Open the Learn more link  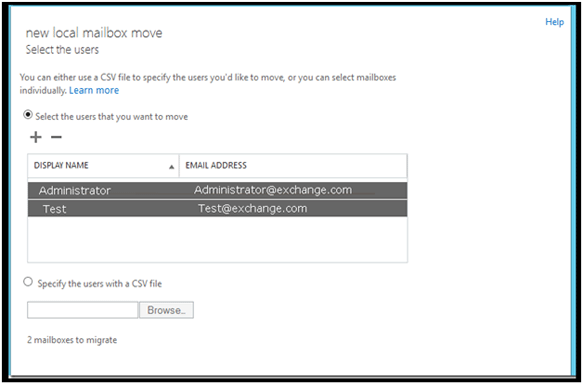(94, 90)
